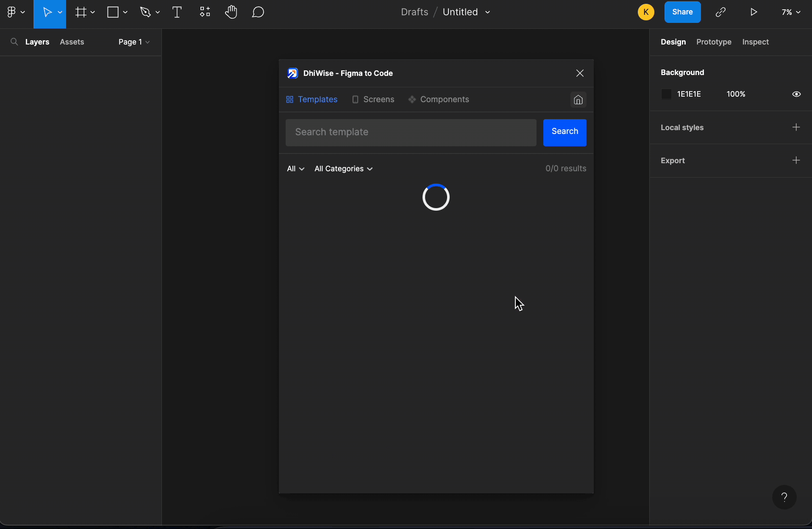Click the layers search icon
This screenshot has width=812, height=529.
coord(14,42)
